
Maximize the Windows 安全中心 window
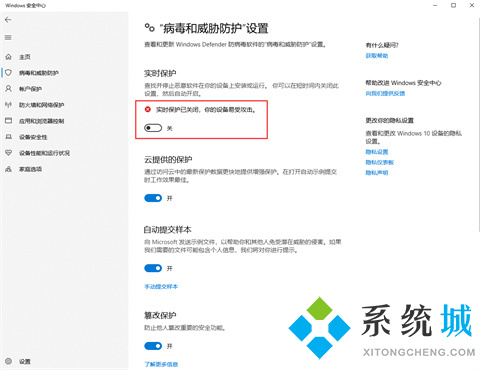453,5
